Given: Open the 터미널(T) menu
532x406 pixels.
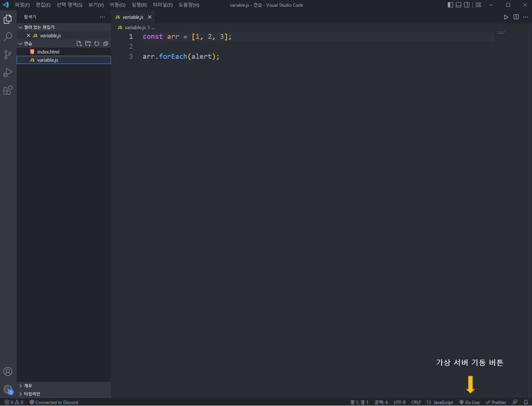Looking at the screenshot, I should click(163, 5).
